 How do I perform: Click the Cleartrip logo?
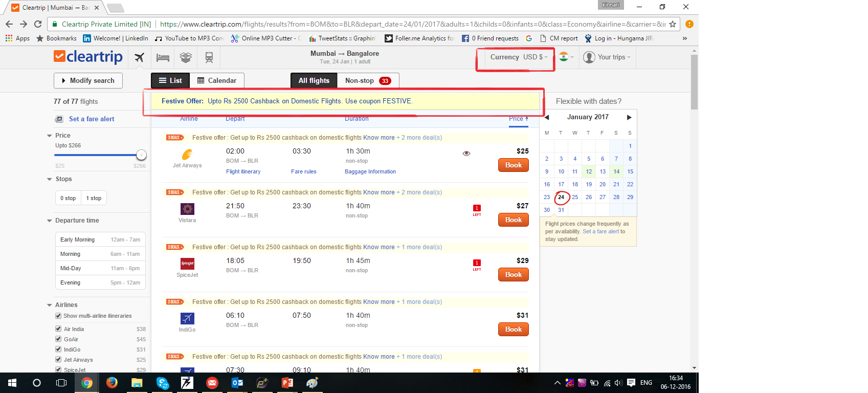click(88, 56)
